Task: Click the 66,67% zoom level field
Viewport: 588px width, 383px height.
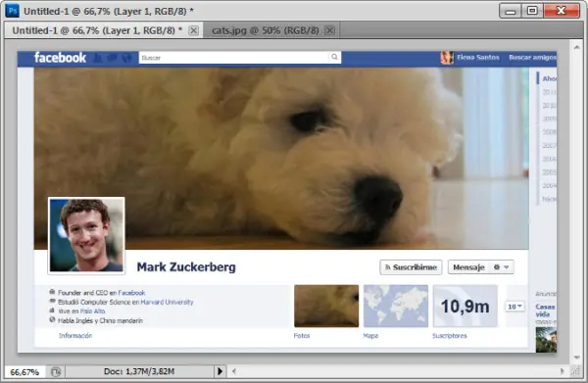Action: point(24,372)
